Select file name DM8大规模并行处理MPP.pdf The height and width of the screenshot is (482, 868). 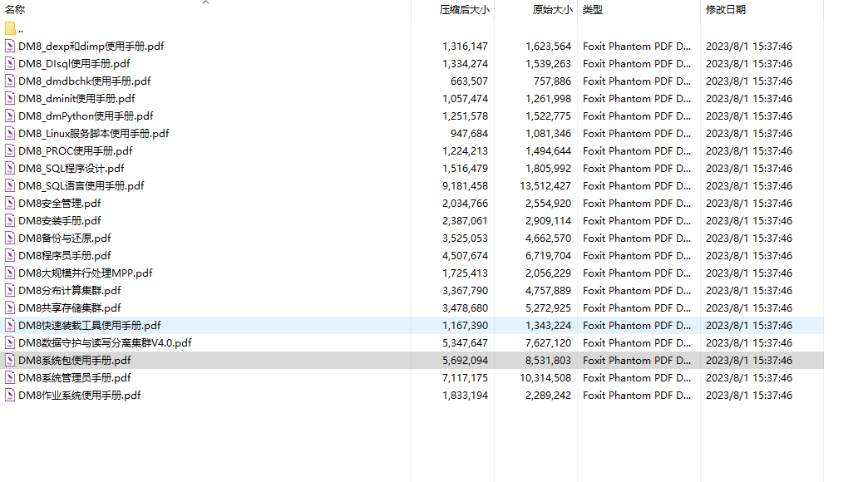coord(86,273)
